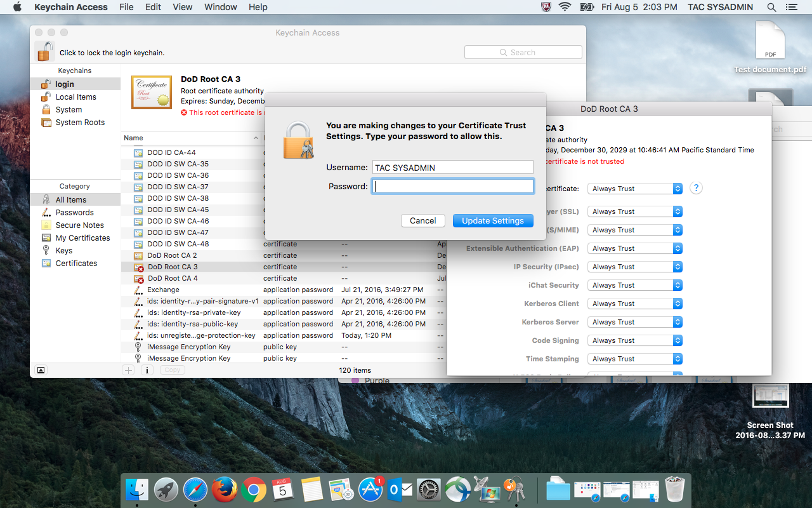Select the Local Items keychain
812x508 pixels.
coord(75,97)
